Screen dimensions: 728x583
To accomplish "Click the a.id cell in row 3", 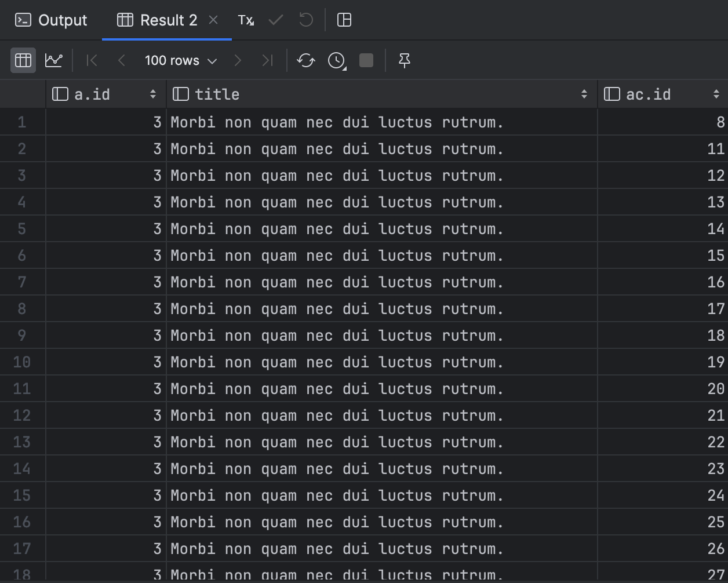I will pos(106,176).
